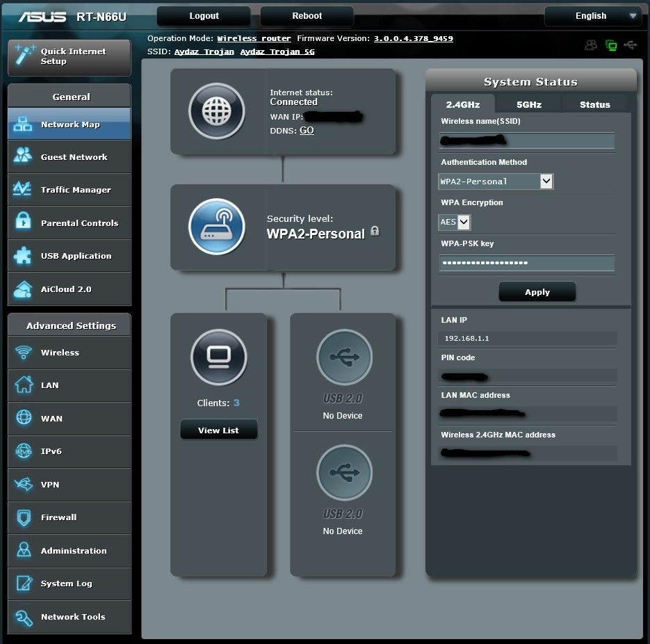Click the System Log notepad icon
Screen dimensions: 650x644
(x=24, y=583)
